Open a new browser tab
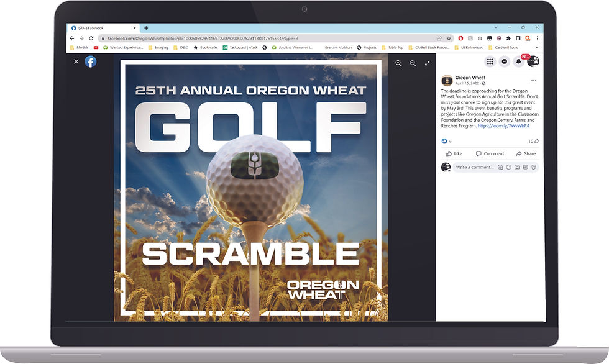This screenshot has height=364, width=609. click(x=146, y=28)
